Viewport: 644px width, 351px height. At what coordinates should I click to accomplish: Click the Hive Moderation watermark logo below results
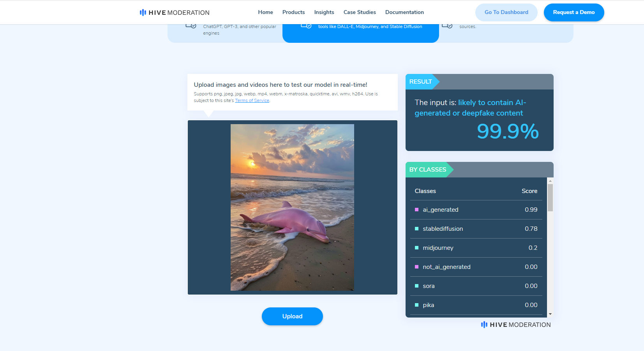point(515,325)
